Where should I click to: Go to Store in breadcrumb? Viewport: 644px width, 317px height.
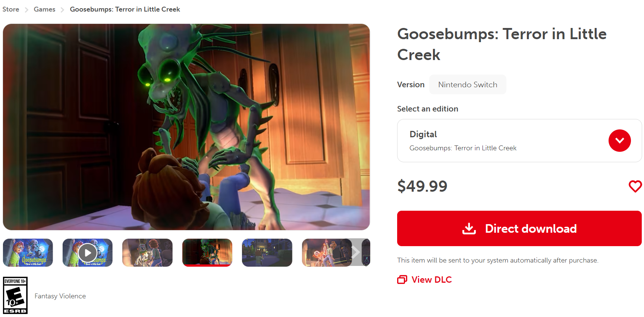11,9
